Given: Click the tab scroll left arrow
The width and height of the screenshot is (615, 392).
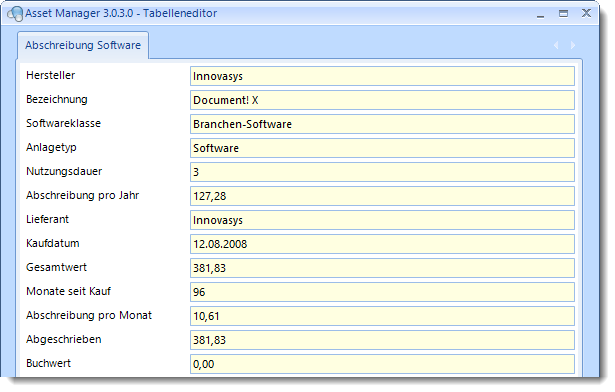Looking at the screenshot, I should [x=556, y=45].
